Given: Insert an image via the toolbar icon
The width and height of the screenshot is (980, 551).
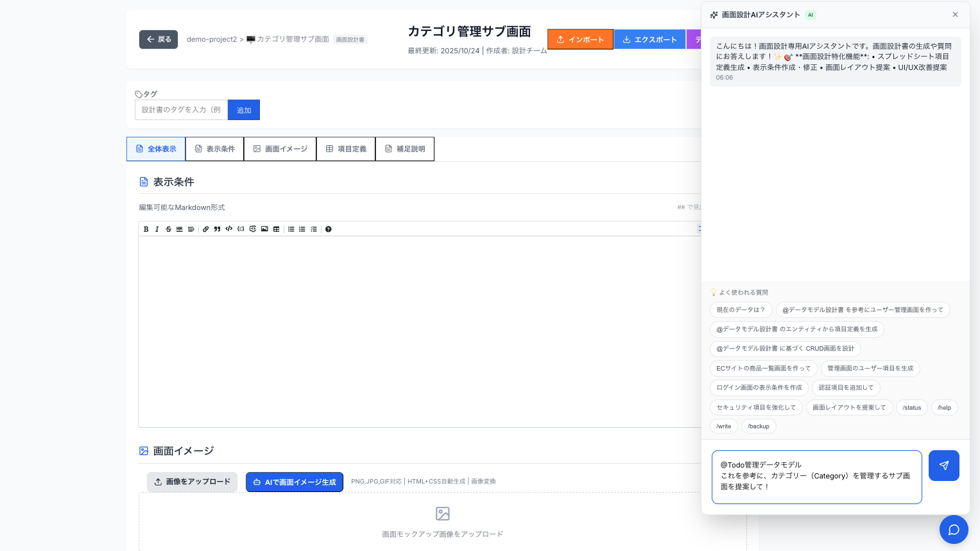Looking at the screenshot, I should point(264,229).
